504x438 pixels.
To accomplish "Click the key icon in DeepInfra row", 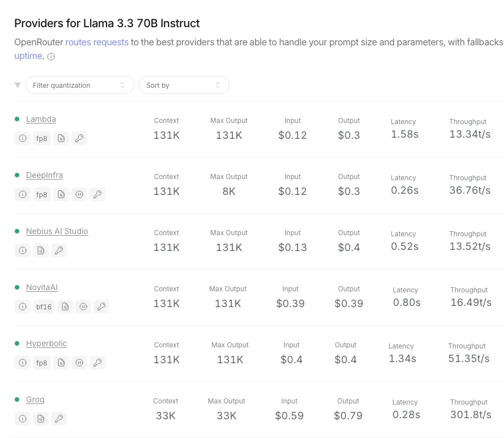I will (x=98, y=194).
